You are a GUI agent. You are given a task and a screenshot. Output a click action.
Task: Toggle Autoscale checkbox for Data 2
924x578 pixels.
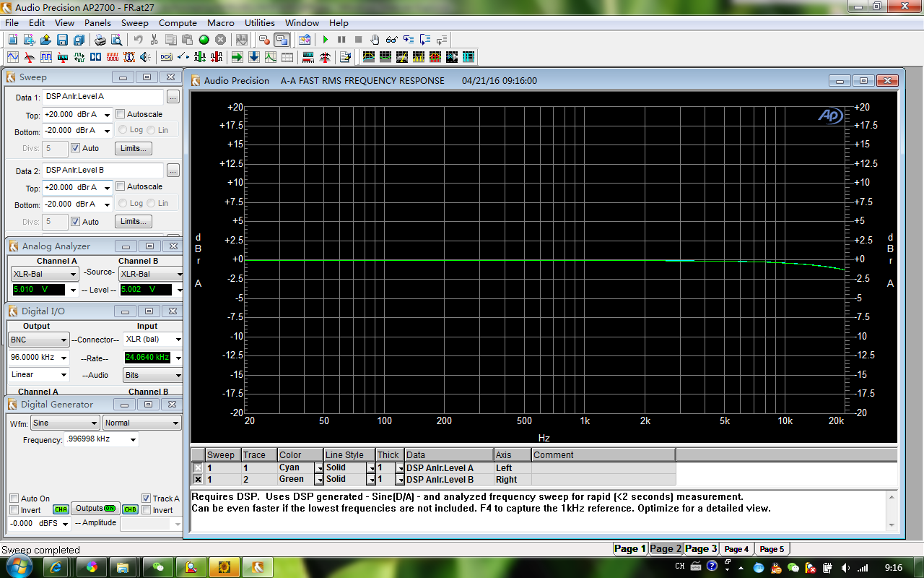point(121,186)
